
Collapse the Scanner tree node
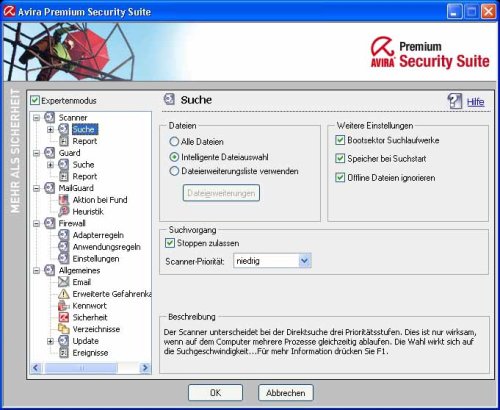36,118
